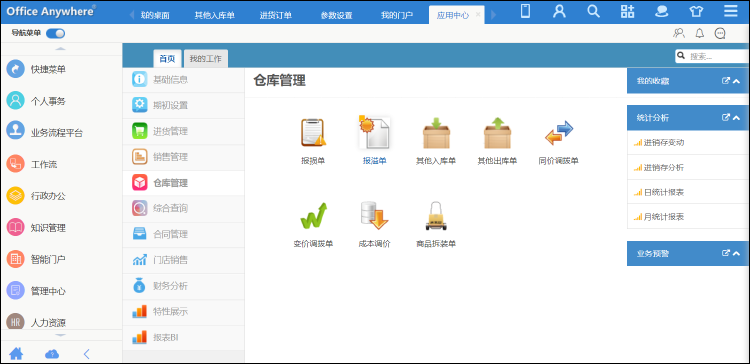Open the 月统计报表 link
750x364 pixels.
pyautogui.click(x=663, y=217)
